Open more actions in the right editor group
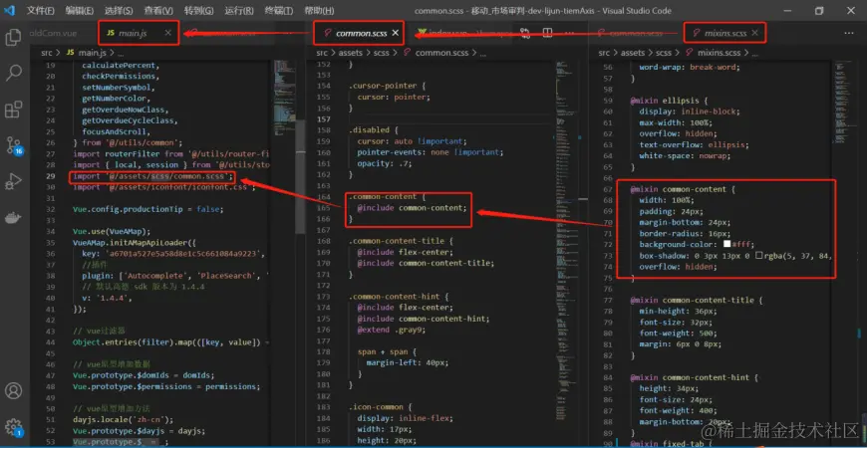 [x=849, y=33]
